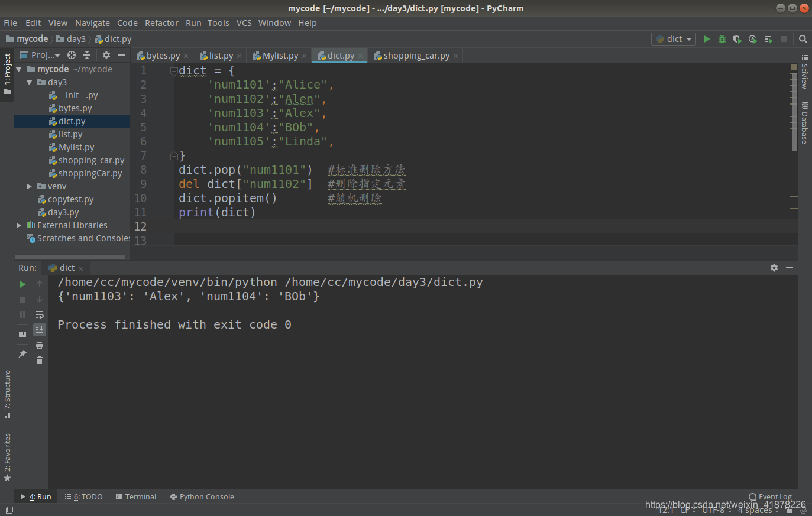Open the profiler run icon

click(753, 39)
